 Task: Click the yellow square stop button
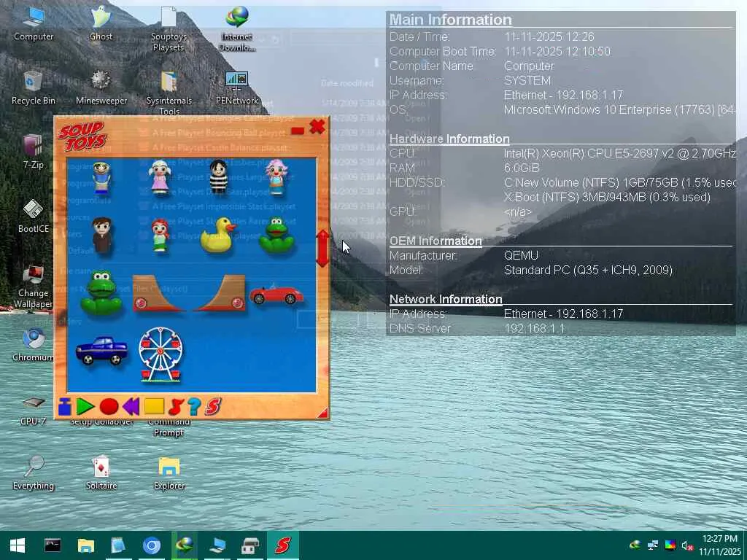(x=154, y=407)
